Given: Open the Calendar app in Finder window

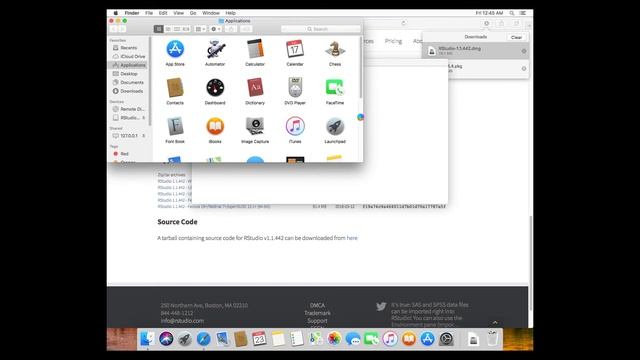Looking at the screenshot, I should coord(295,49).
